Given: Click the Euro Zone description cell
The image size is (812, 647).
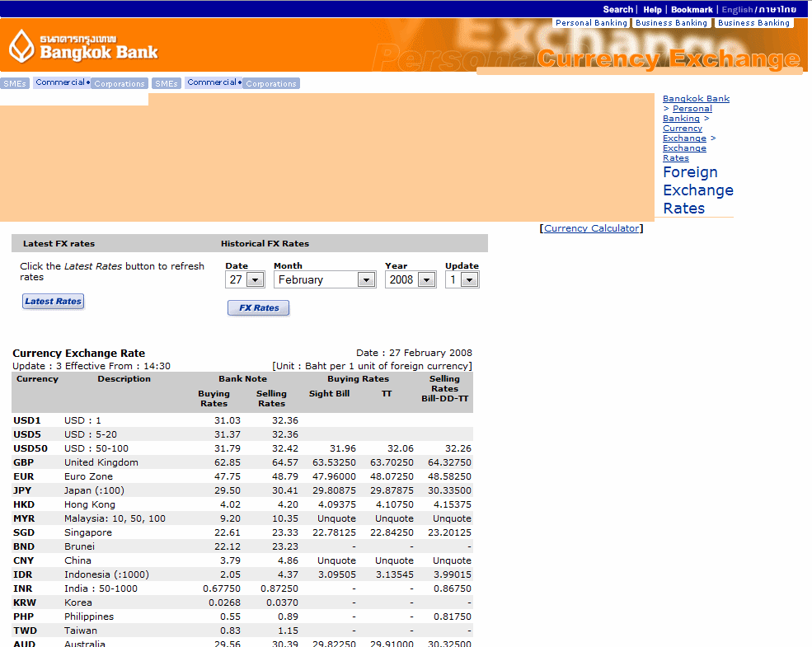Looking at the screenshot, I should click(88, 476).
